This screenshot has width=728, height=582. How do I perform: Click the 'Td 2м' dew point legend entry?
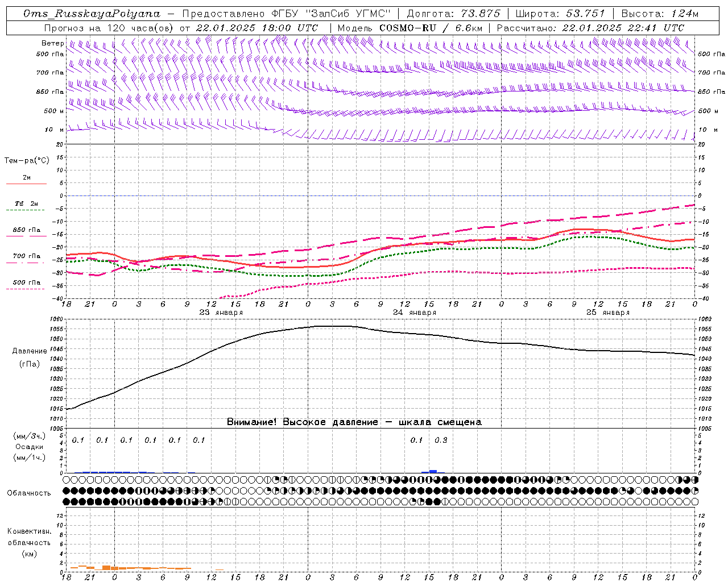pos(27,203)
